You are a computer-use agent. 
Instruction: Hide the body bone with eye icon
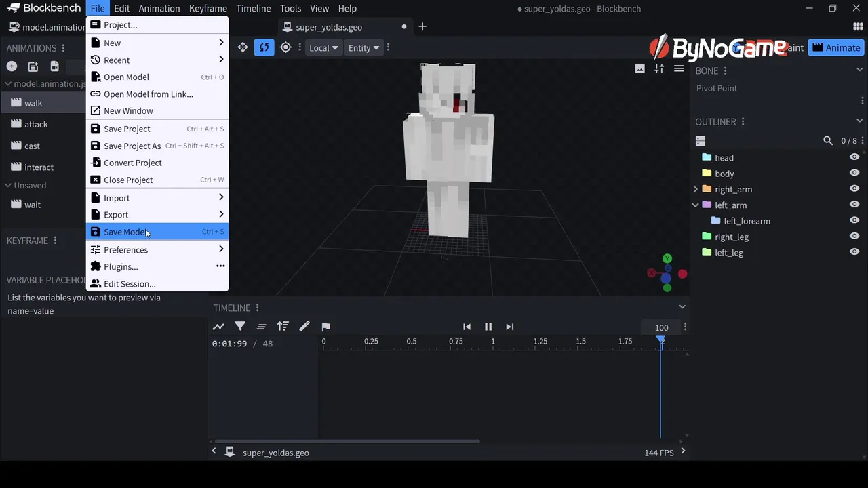click(854, 173)
